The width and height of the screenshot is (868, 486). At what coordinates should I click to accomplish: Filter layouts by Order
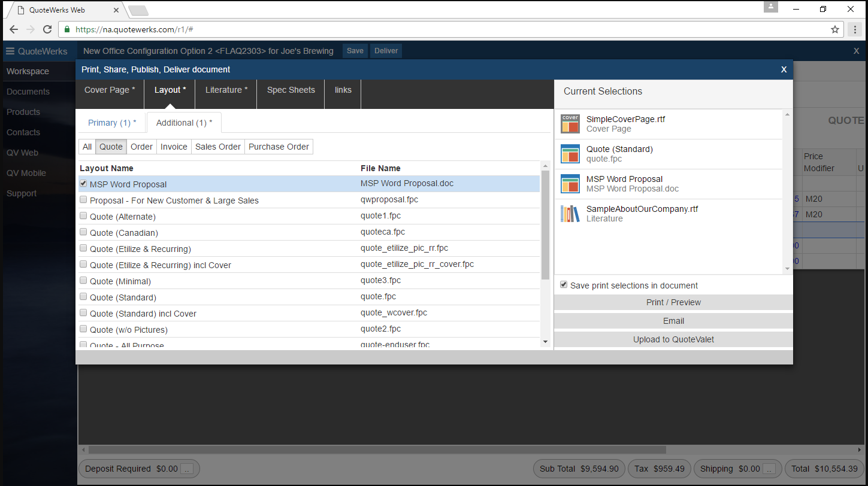click(x=141, y=147)
